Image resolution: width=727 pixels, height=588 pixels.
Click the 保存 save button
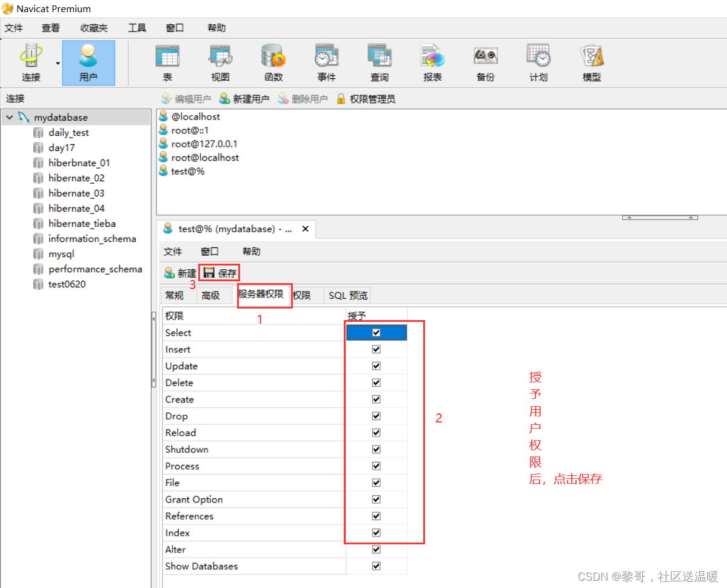[x=219, y=273]
